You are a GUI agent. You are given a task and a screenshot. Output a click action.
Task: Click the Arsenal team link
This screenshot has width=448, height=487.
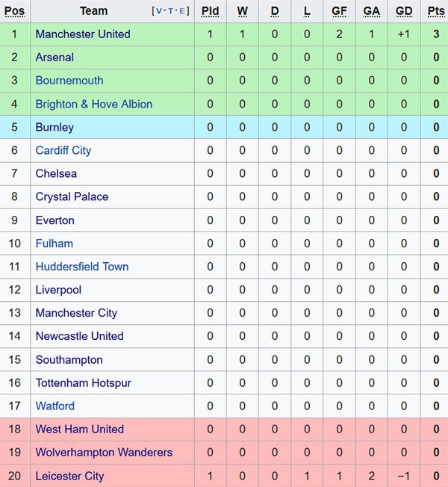(55, 58)
